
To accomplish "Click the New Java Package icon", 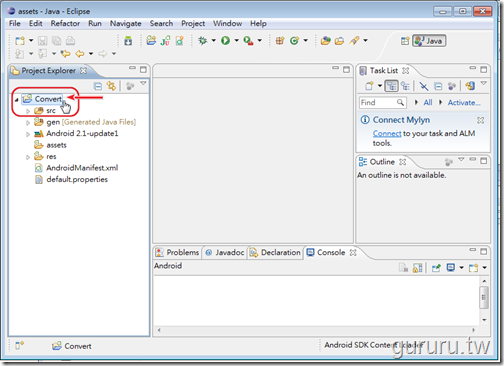I will (280, 41).
